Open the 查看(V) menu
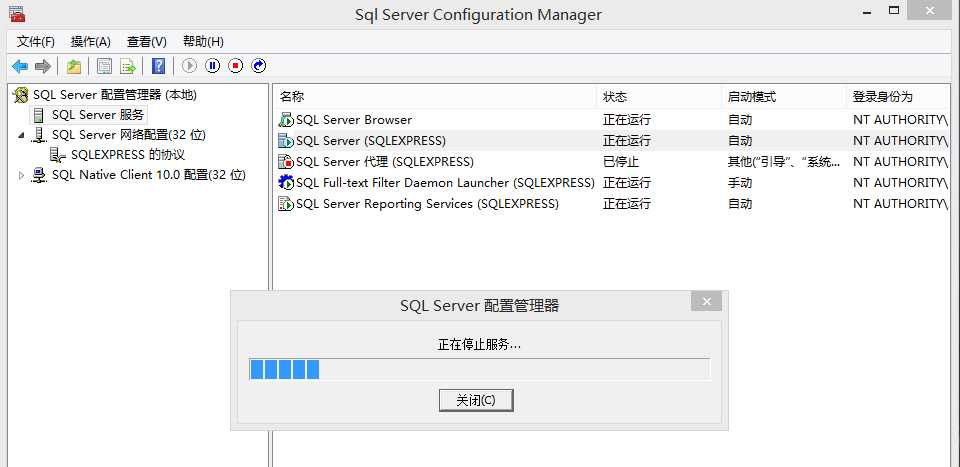 coord(146,42)
